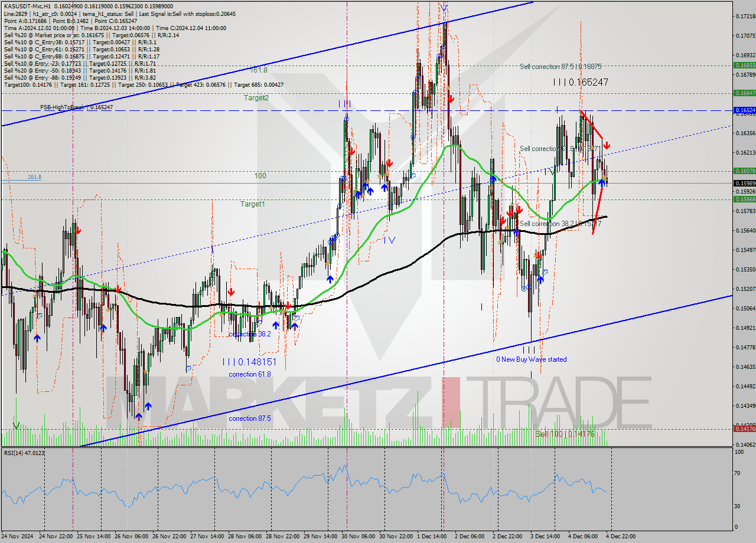Select the '4 Dec 06:00' time label

584,537
